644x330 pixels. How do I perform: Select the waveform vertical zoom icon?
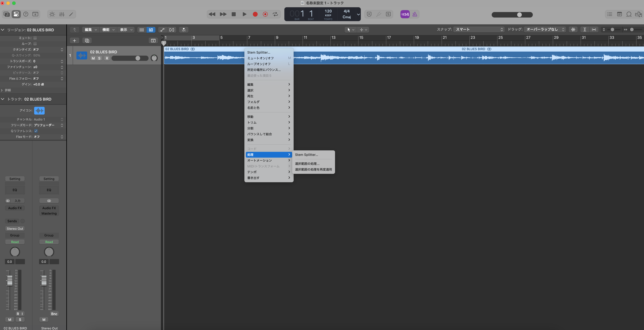tap(573, 30)
